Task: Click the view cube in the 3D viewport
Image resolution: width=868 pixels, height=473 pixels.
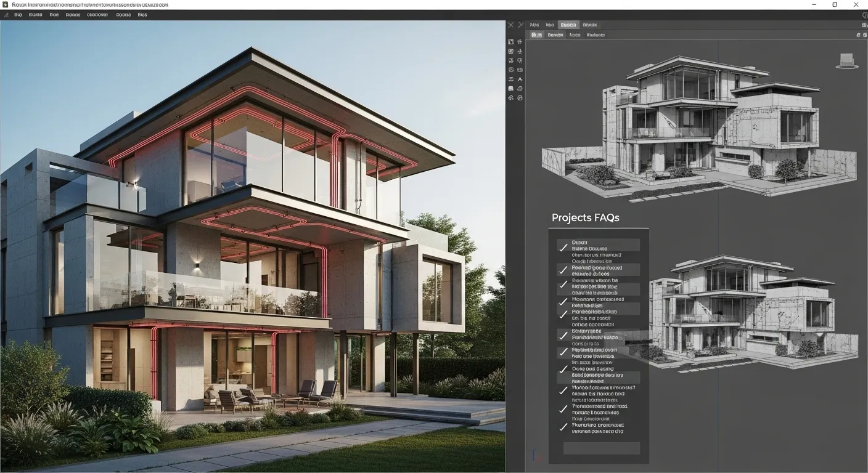Action: (847, 60)
